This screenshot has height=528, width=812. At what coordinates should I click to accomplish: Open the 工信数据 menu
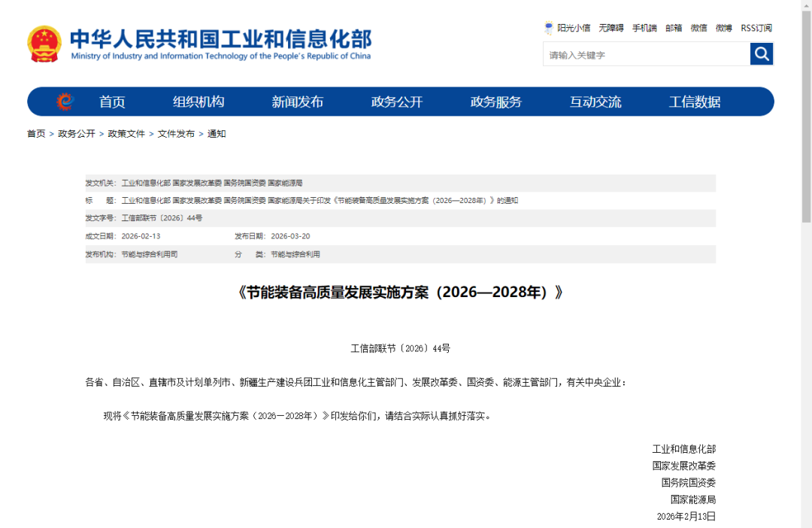click(x=695, y=102)
